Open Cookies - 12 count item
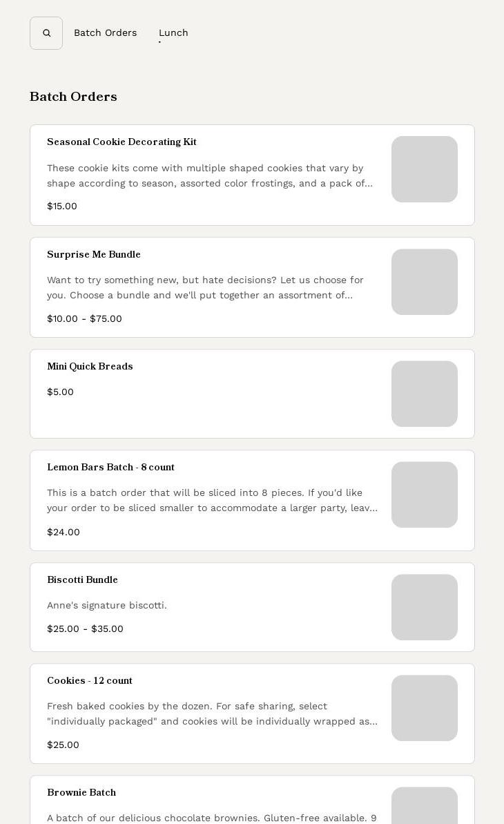504x824 pixels. pyautogui.click(x=90, y=681)
